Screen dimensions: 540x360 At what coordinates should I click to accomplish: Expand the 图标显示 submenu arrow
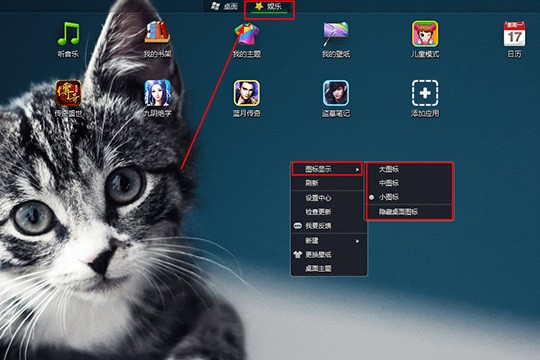coord(357,169)
